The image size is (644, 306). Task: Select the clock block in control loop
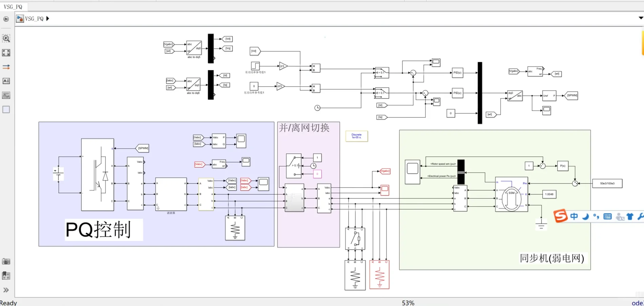317,108
